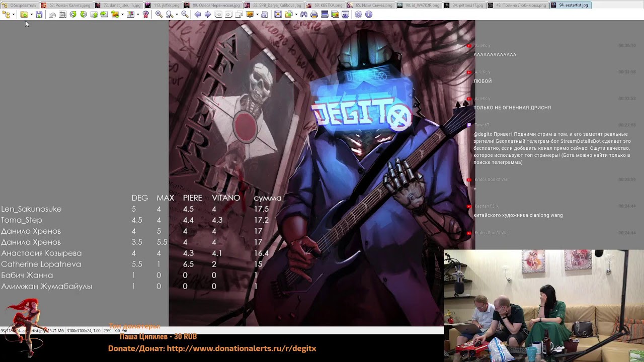Click the Анастасия Козырева row name
Image resolution: width=644 pixels, height=362 pixels.
click(x=41, y=253)
